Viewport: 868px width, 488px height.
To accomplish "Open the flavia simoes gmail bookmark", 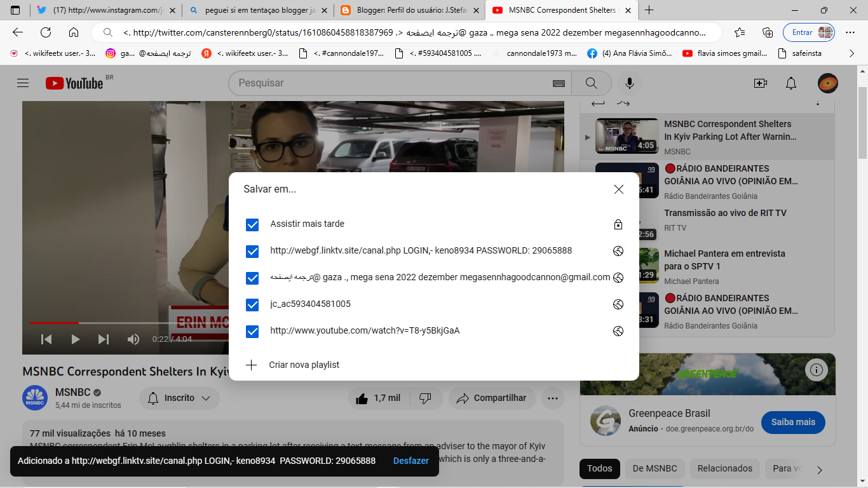I will point(725,53).
